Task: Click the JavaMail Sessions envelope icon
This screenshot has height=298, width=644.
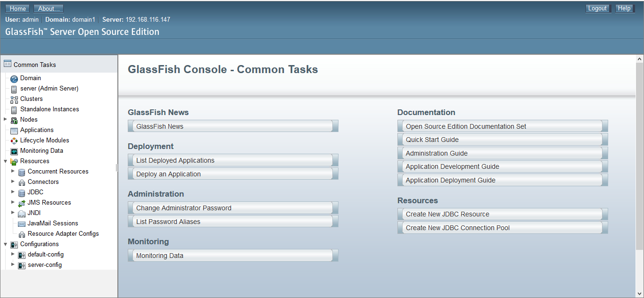Action: coord(22,224)
